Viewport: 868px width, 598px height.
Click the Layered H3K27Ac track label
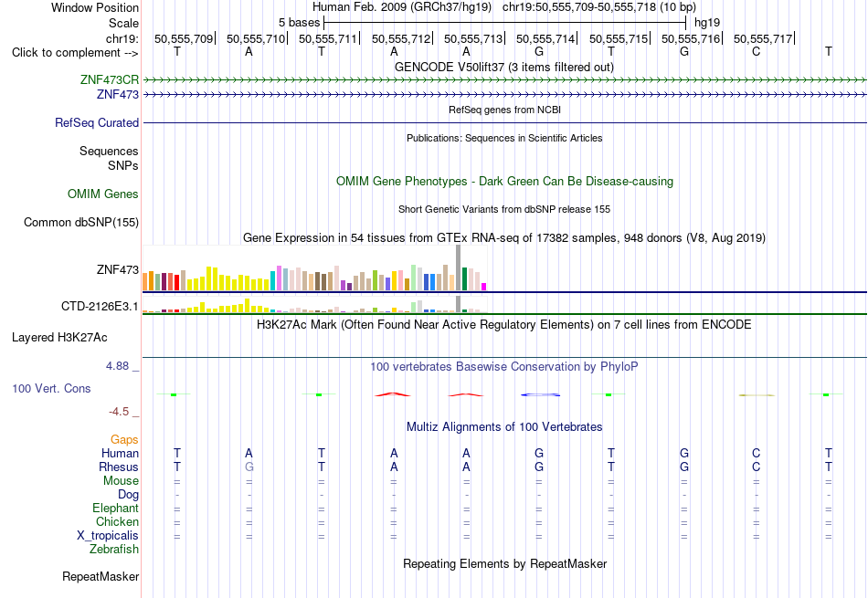coord(59,338)
